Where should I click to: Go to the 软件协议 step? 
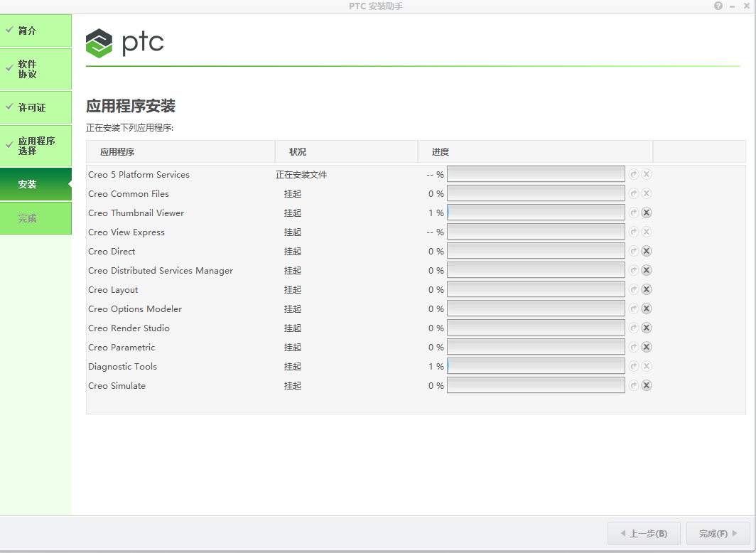click(36, 69)
